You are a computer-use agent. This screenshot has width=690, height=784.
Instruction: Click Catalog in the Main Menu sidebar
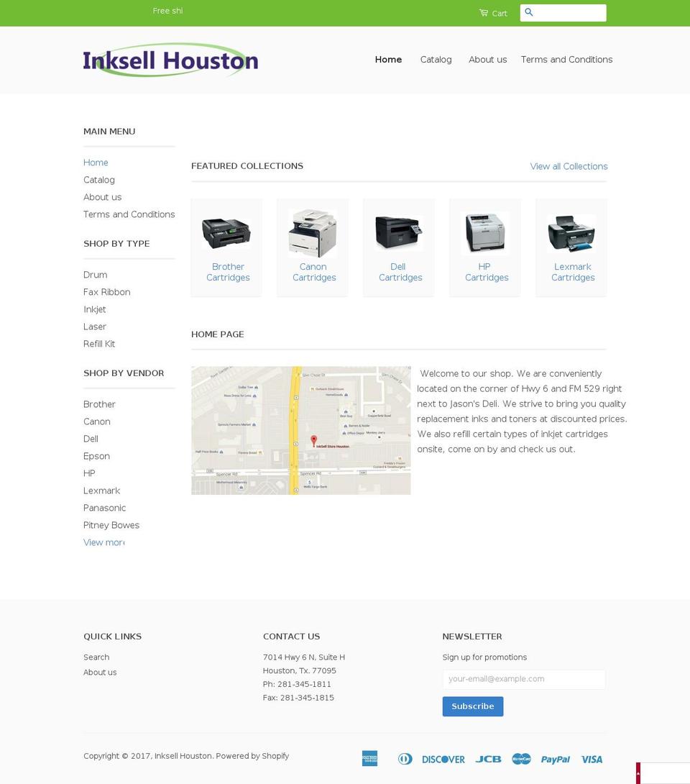tap(99, 180)
